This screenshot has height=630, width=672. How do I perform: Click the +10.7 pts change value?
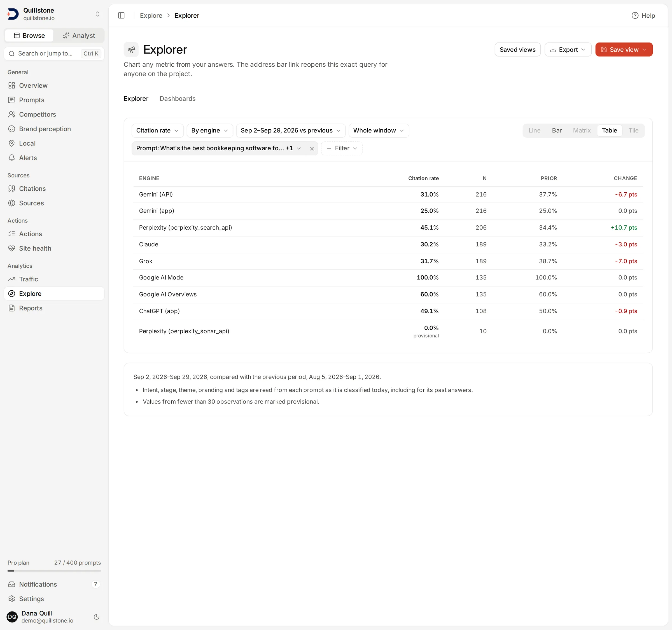tap(624, 228)
